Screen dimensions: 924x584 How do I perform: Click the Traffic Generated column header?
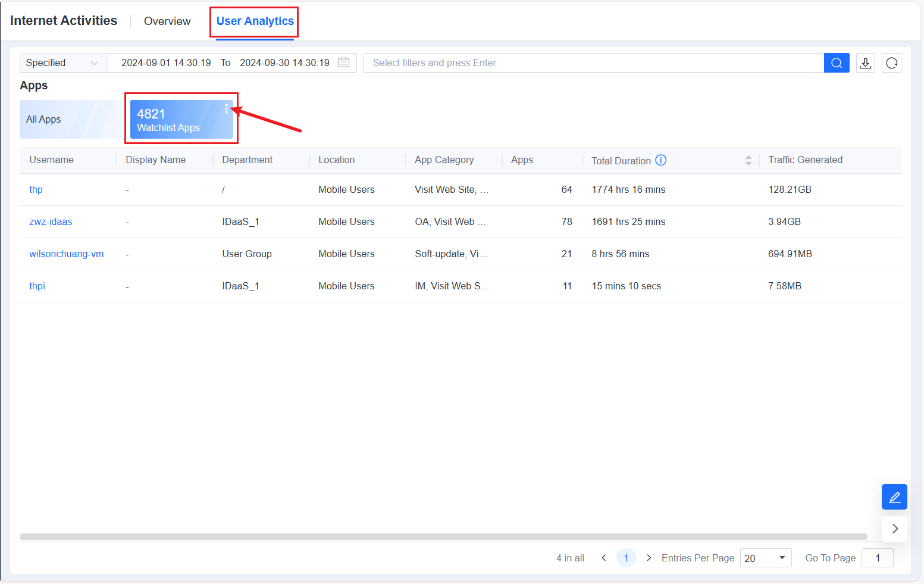805,160
